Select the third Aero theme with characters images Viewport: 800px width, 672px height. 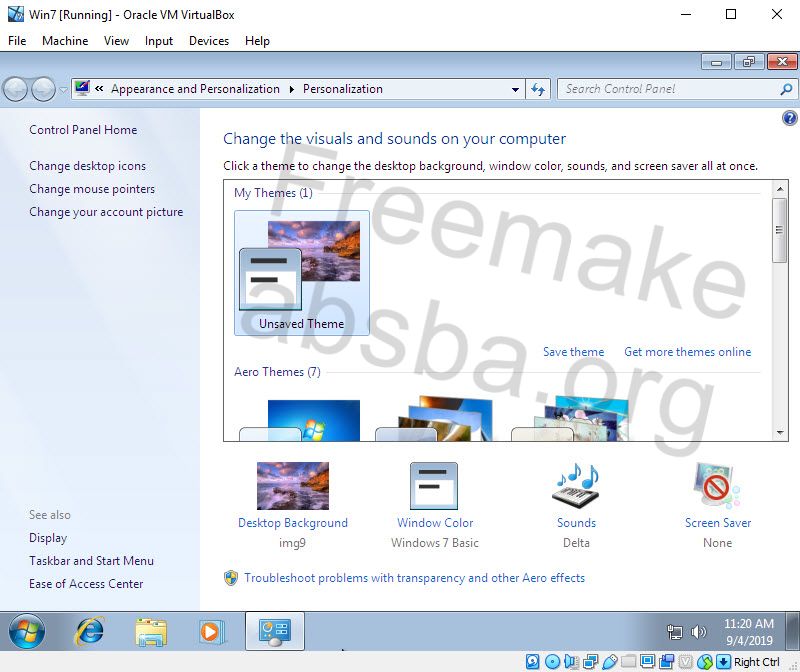click(570, 418)
